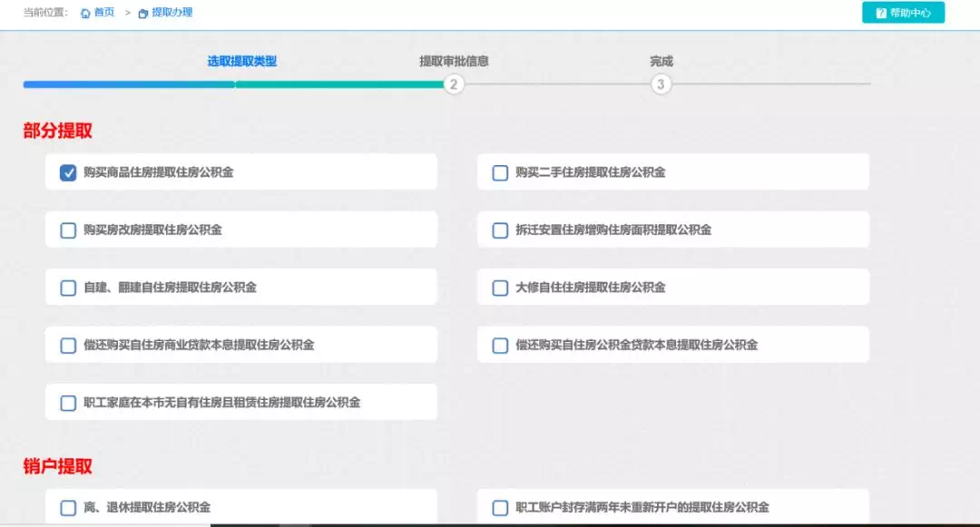This screenshot has height=527, width=980.
Task: Click step 2 circle on progress bar
Action: (x=454, y=84)
